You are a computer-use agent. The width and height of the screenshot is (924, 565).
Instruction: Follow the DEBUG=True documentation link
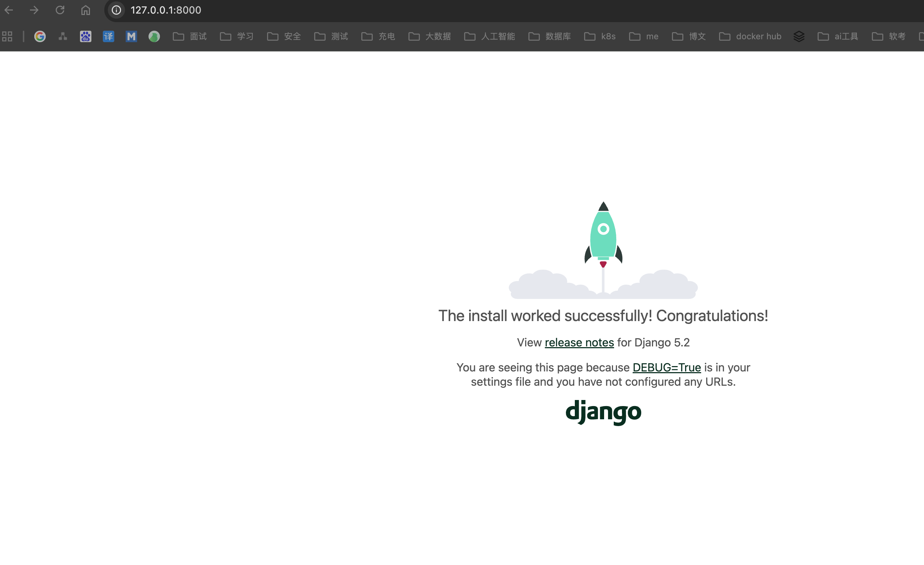(666, 367)
